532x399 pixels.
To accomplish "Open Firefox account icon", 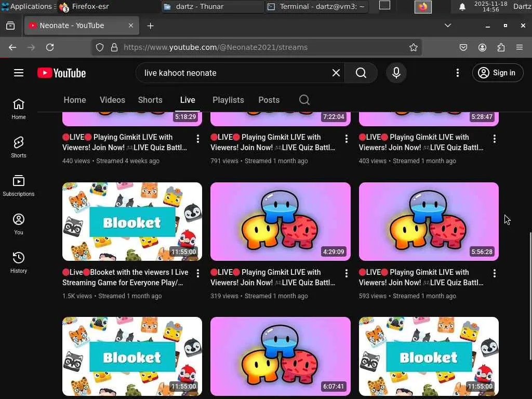I will (482, 47).
